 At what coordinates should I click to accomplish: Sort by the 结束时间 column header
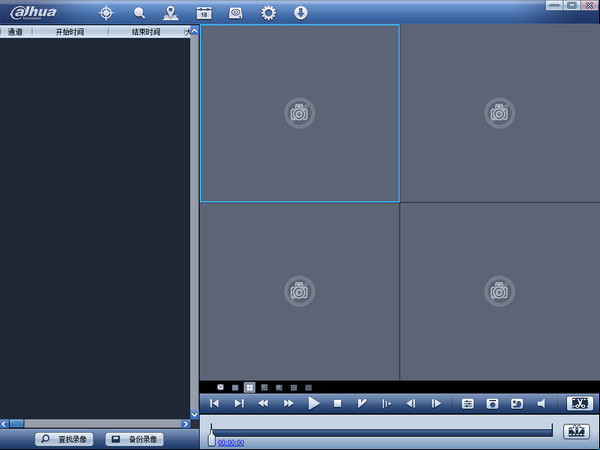pos(146,32)
